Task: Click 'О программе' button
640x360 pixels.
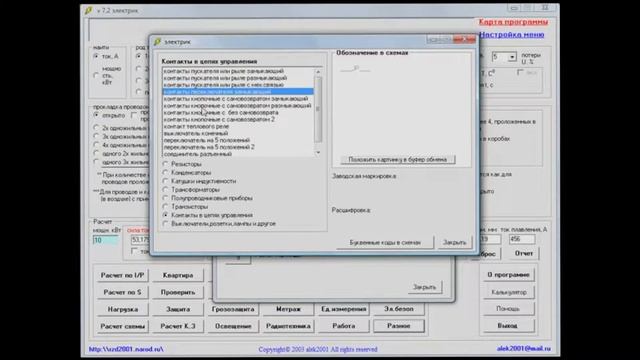Action: (x=508, y=275)
